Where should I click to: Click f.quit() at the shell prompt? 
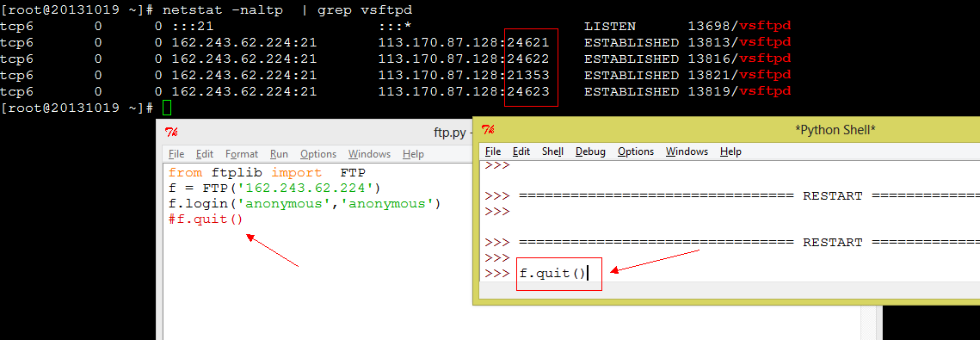[x=552, y=274]
